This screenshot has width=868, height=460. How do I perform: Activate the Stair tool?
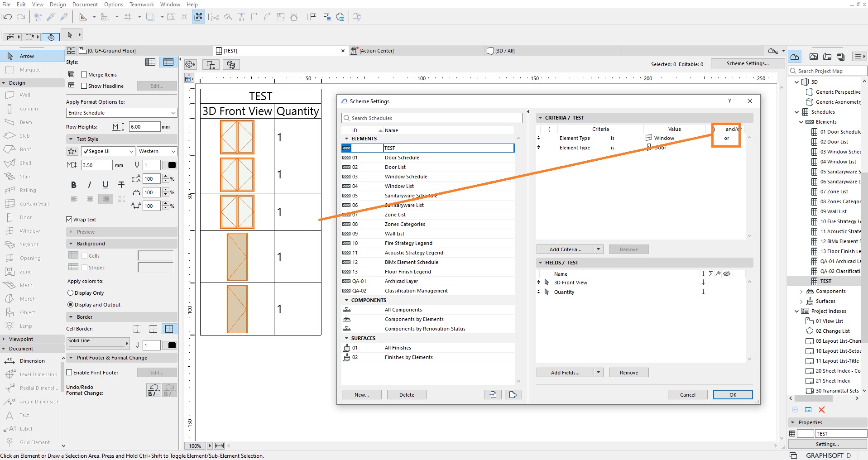click(x=32, y=177)
